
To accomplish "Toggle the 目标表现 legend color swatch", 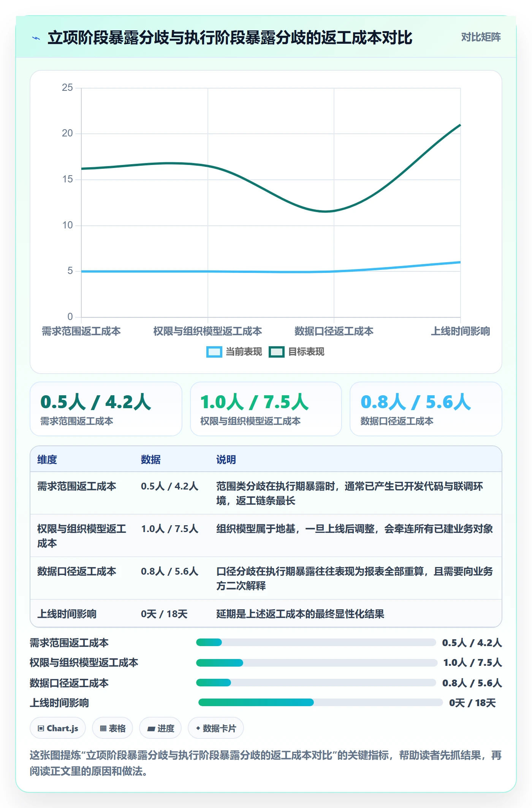I will 277,352.
